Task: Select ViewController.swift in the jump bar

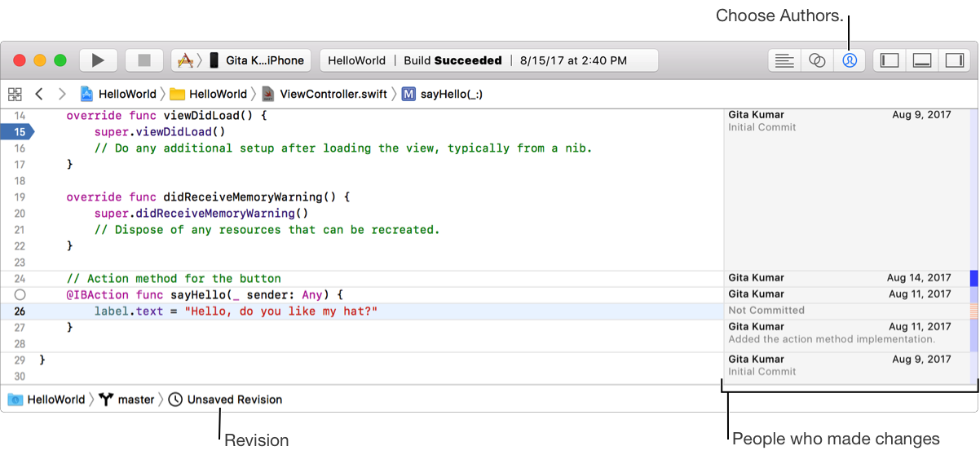Action: pyautogui.click(x=324, y=94)
